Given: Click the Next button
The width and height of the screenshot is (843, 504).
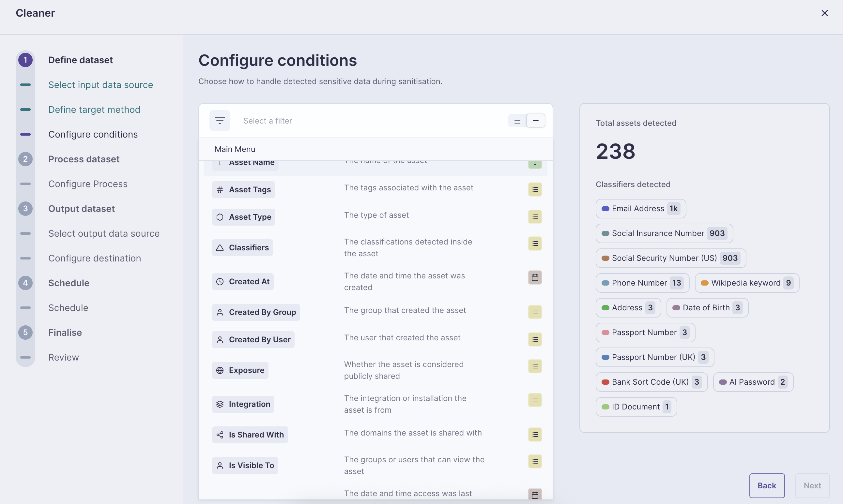Looking at the screenshot, I should [x=812, y=485].
